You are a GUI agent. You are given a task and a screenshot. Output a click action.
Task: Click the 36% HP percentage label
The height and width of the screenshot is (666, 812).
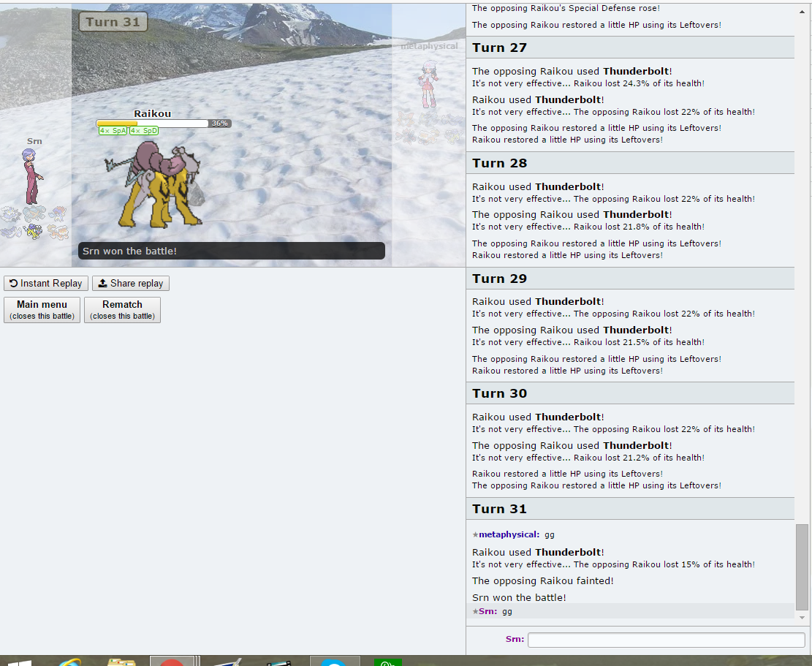pyautogui.click(x=219, y=124)
